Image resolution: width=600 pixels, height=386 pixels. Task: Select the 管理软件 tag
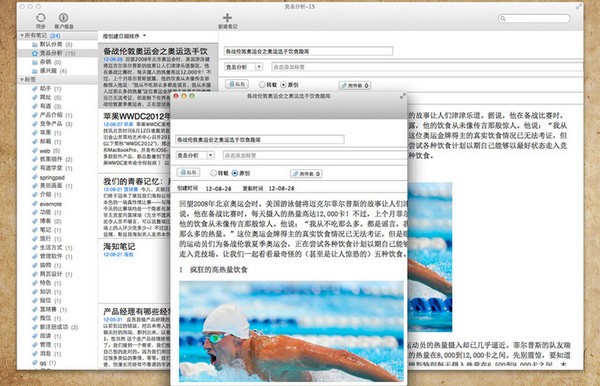pyautogui.click(x=52, y=256)
